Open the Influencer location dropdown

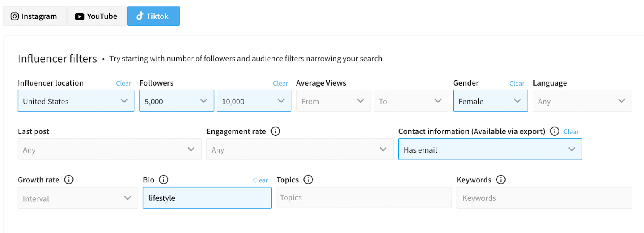coord(76,101)
